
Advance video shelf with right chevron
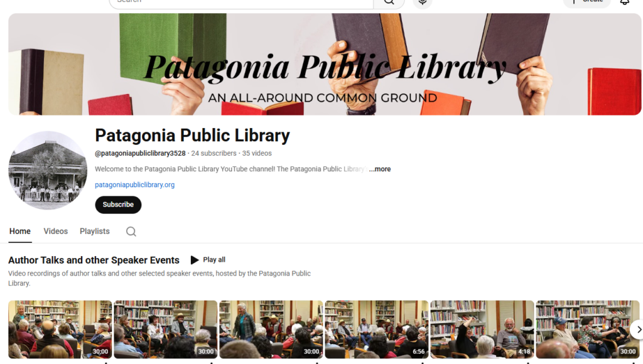tap(638, 329)
